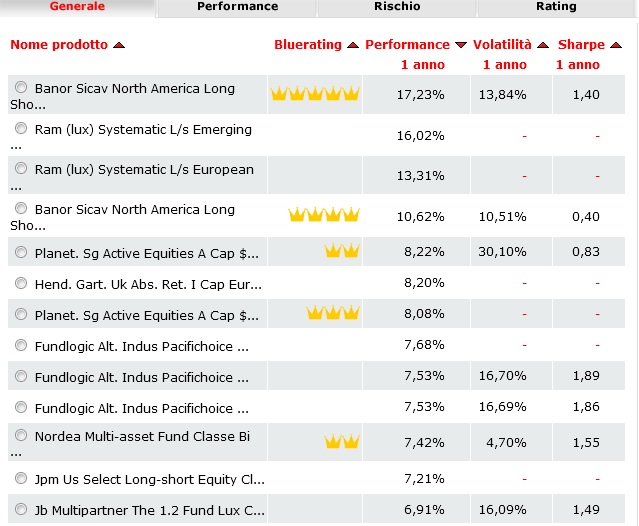Click the sort arrow beside Nome prodotto
The image size is (639, 526).
pyautogui.click(x=119, y=45)
